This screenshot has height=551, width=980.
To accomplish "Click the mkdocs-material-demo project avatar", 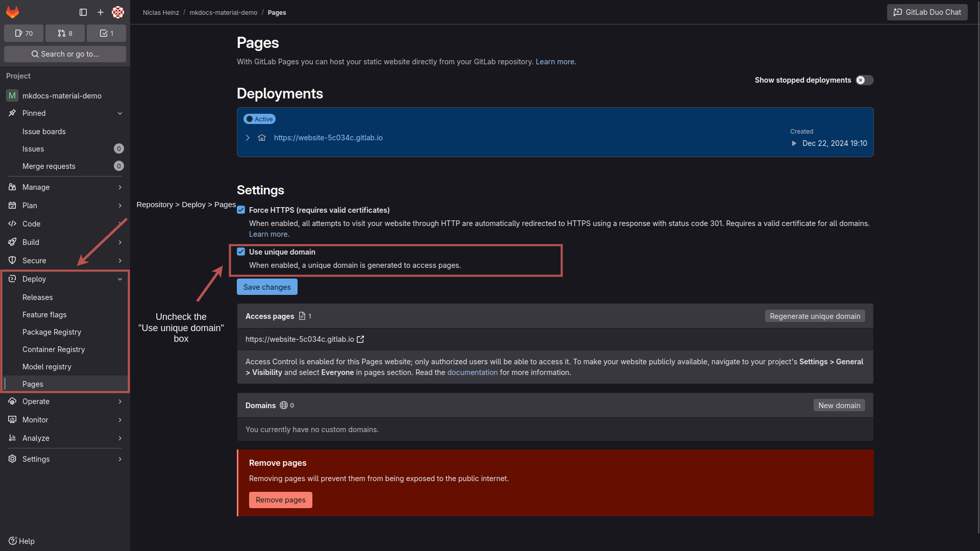I will 12,95.
